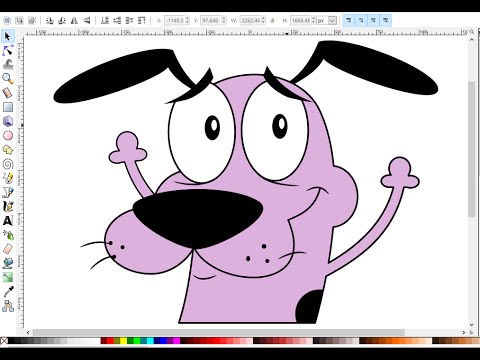Click the H height field

[x=301, y=21]
